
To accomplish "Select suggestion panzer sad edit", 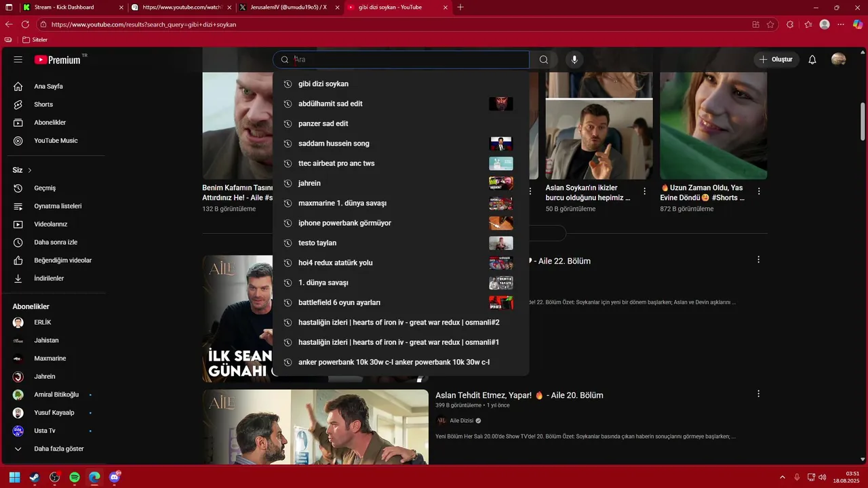I will [x=401, y=123].
